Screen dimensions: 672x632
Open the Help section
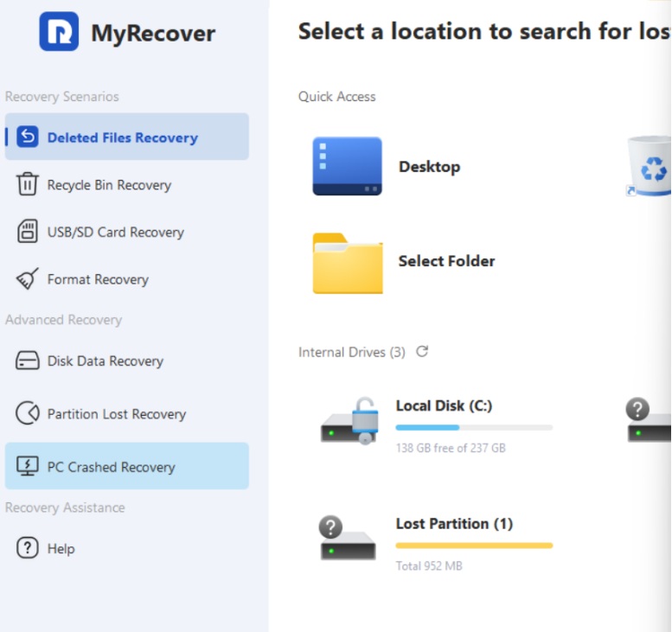point(127,548)
